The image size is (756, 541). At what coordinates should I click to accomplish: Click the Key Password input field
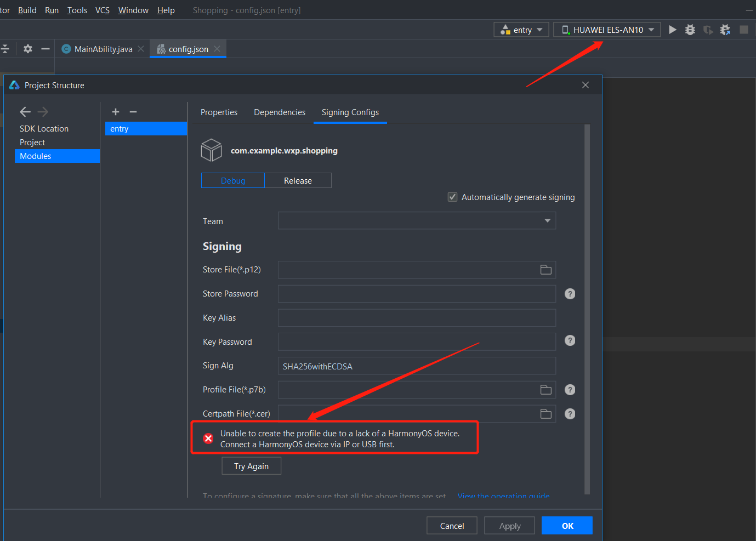tap(417, 341)
